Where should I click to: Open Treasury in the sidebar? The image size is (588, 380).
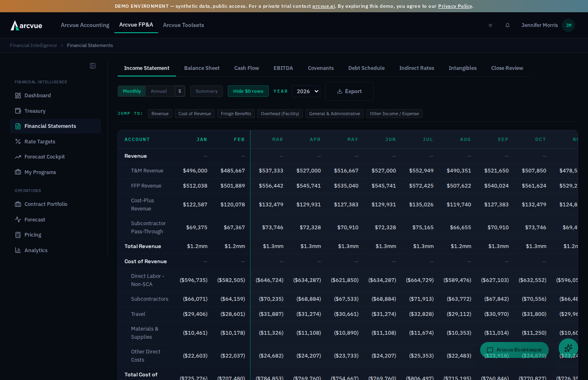pyautogui.click(x=55, y=111)
